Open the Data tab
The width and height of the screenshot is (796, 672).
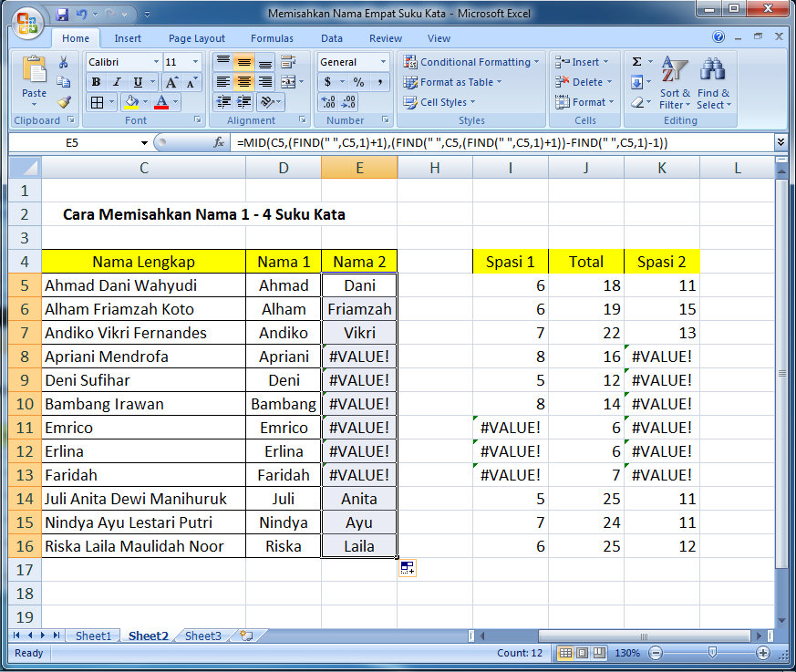[x=332, y=38]
